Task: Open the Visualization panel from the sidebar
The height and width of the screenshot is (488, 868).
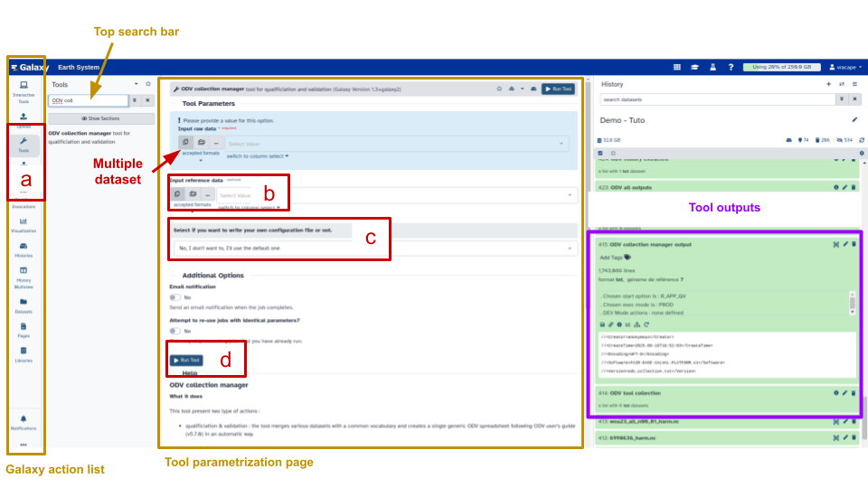Action: [24, 222]
